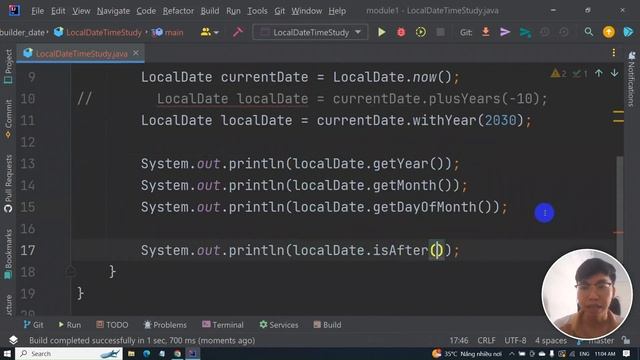Viewport: 640px width, 360px height.
Task: Click main method breadcrumb
Action: coord(168,32)
